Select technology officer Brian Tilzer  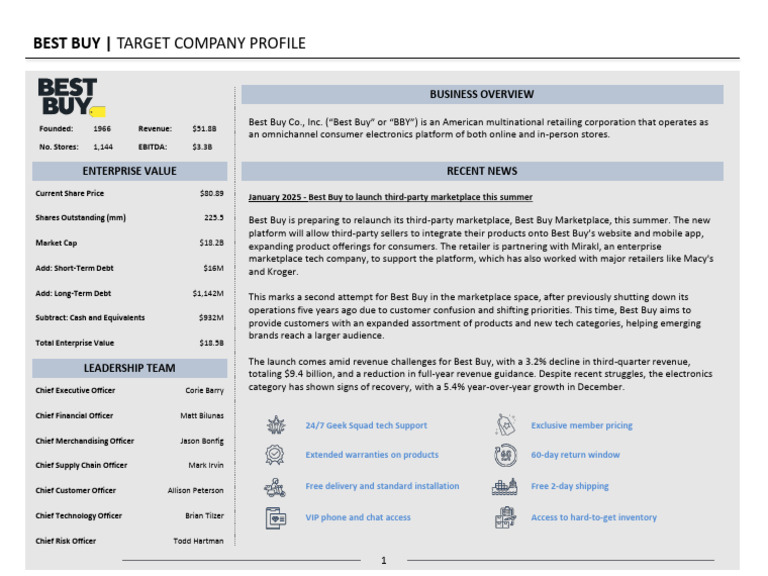click(x=204, y=516)
